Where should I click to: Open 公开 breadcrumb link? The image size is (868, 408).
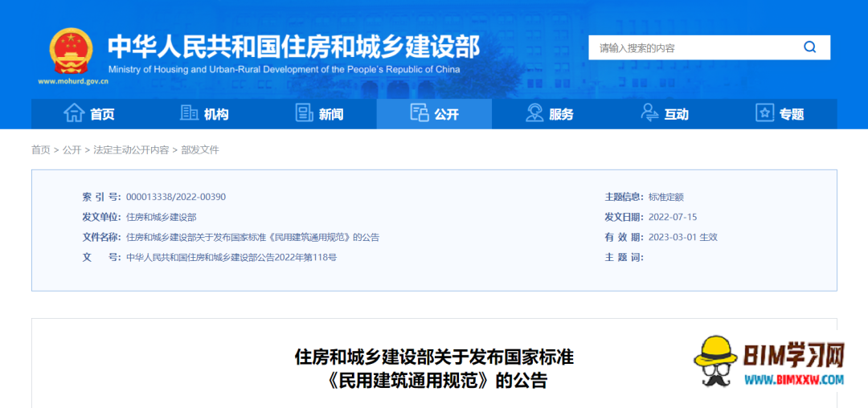72,150
